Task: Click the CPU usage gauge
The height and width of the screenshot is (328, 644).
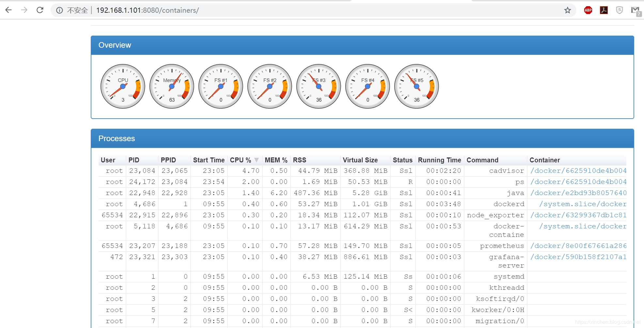Action: coord(123,86)
